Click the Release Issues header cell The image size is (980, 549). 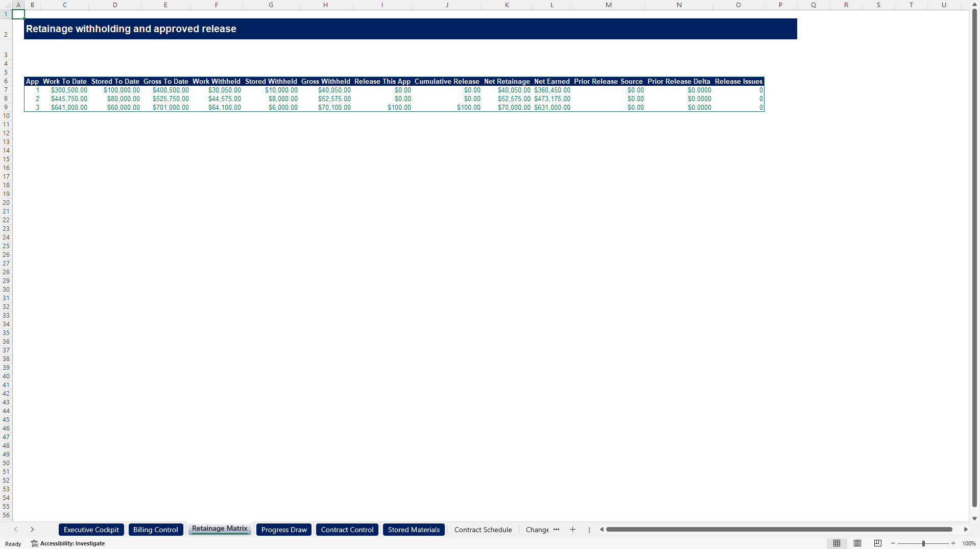(x=738, y=81)
